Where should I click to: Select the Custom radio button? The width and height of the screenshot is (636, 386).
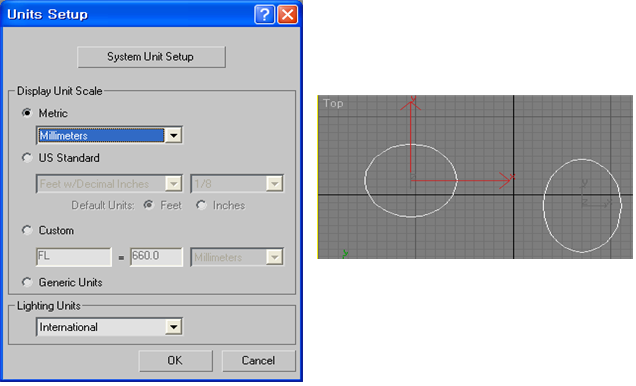coord(27,230)
